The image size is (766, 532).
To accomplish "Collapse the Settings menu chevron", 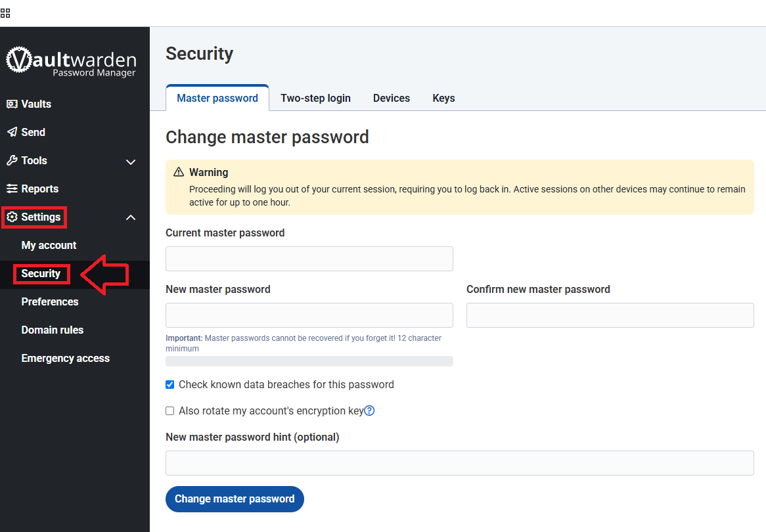I will tap(131, 217).
